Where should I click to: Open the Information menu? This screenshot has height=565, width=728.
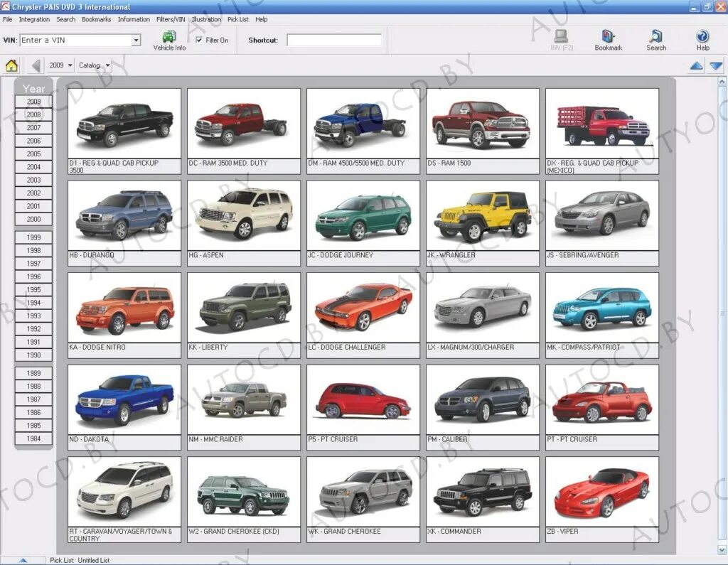pyautogui.click(x=134, y=19)
